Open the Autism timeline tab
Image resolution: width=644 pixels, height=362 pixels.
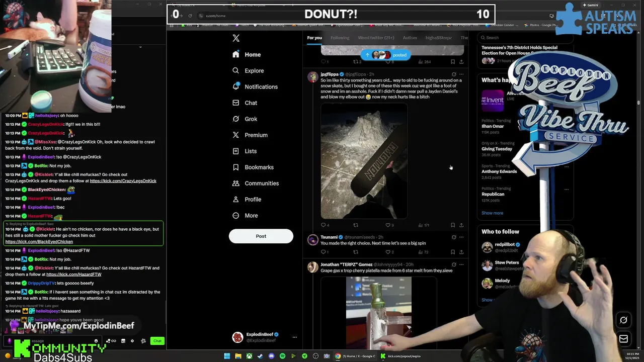(x=410, y=38)
